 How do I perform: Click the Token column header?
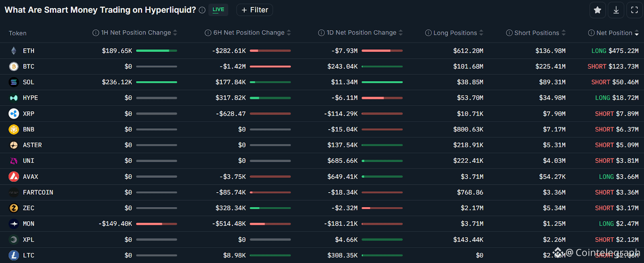tap(18, 33)
